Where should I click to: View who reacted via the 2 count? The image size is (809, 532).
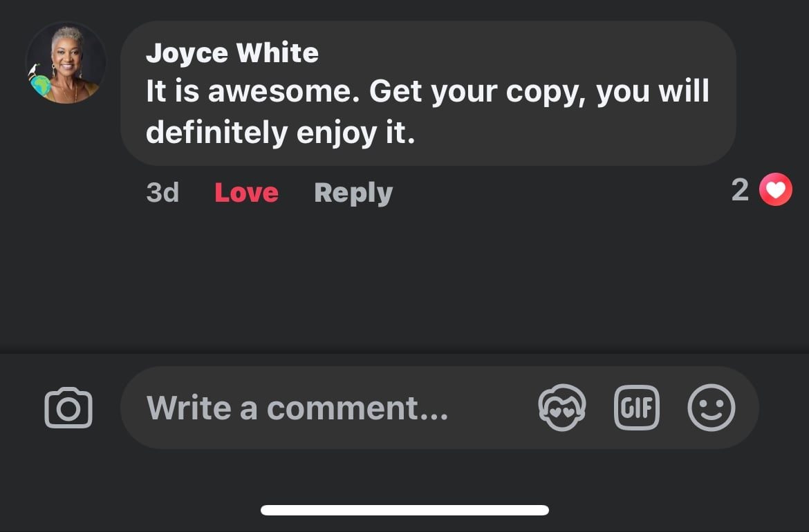point(740,190)
